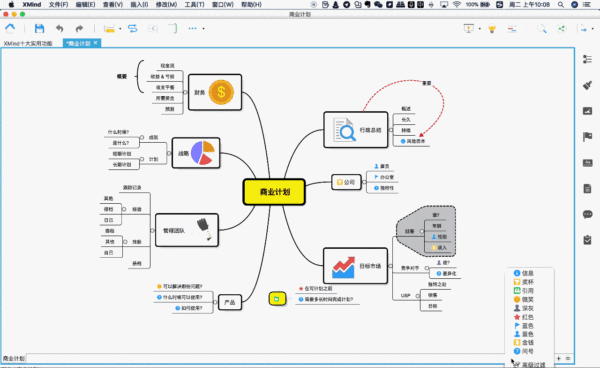This screenshot has height=368, width=600.
Task: Open the 工具(T) menu
Action: 194,5
